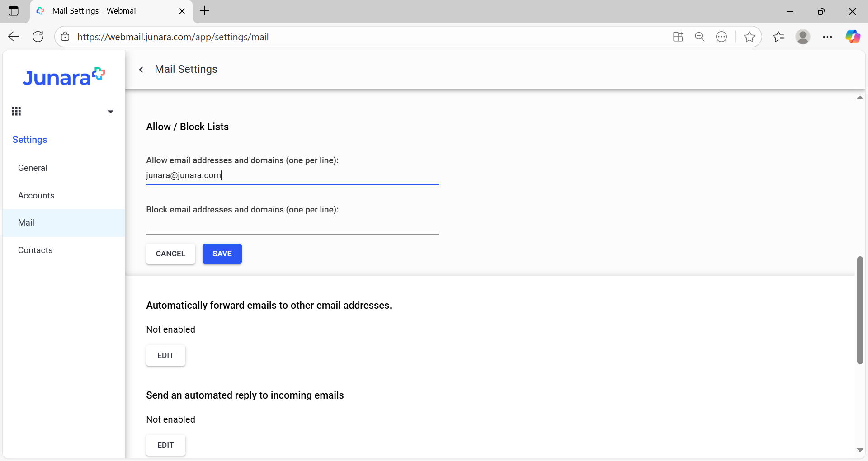Select the Mail Settings - Webmail tab
The width and height of the screenshot is (868, 461).
click(x=111, y=11)
